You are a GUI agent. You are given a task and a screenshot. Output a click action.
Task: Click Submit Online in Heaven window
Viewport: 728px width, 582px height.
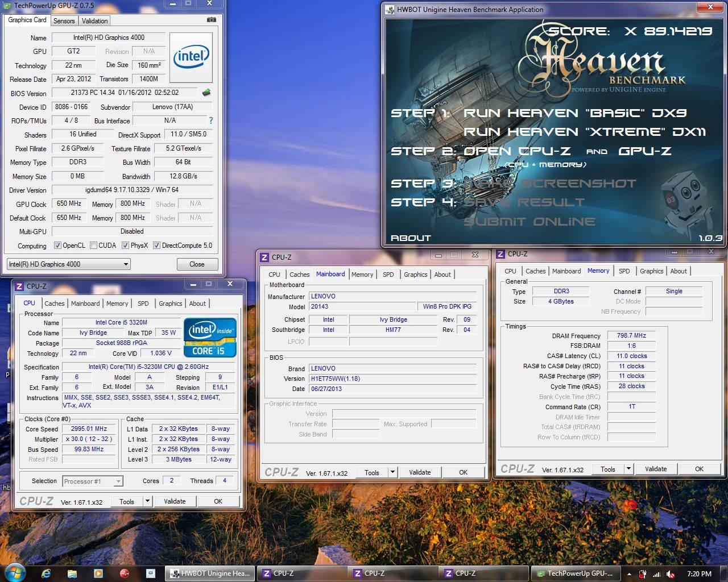pyautogui.click(x=530, y=222)
